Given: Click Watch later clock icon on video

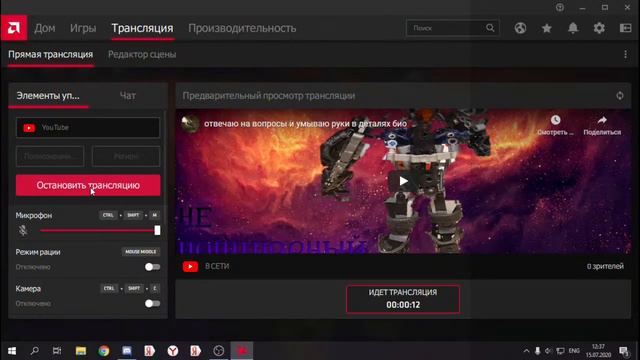Looking at the screenshot, I should [555, 120].
